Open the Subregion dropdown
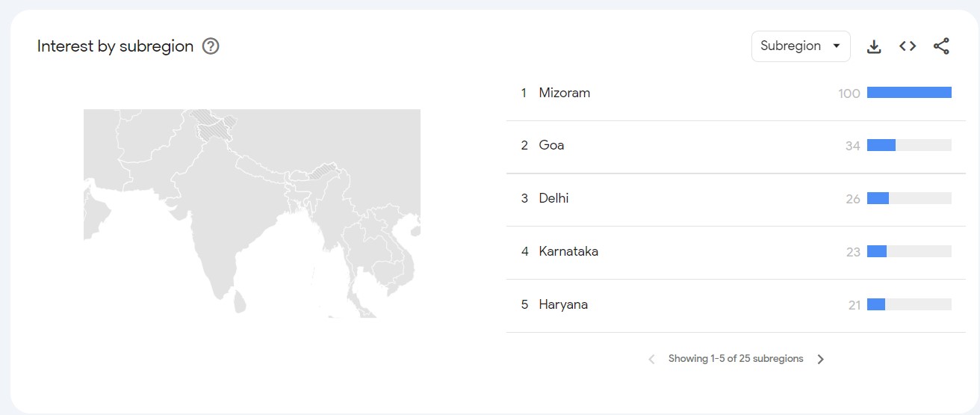 click(800, 46)
